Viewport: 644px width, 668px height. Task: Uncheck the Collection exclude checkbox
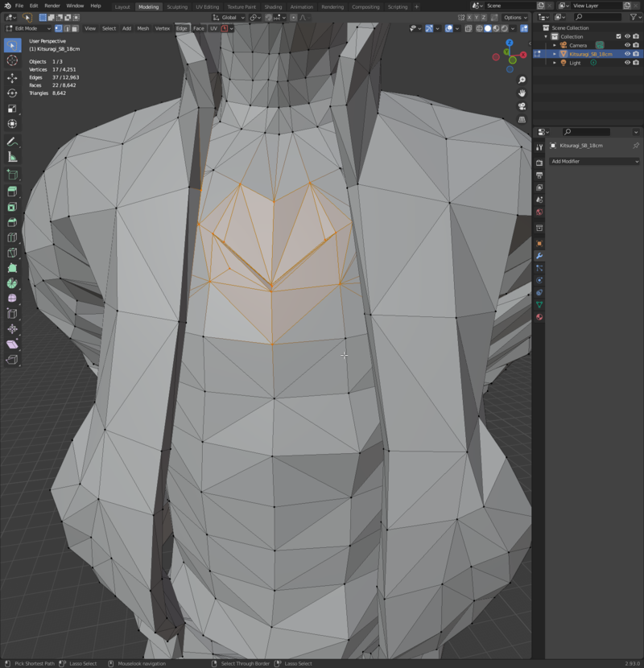(x=618, y=37)
